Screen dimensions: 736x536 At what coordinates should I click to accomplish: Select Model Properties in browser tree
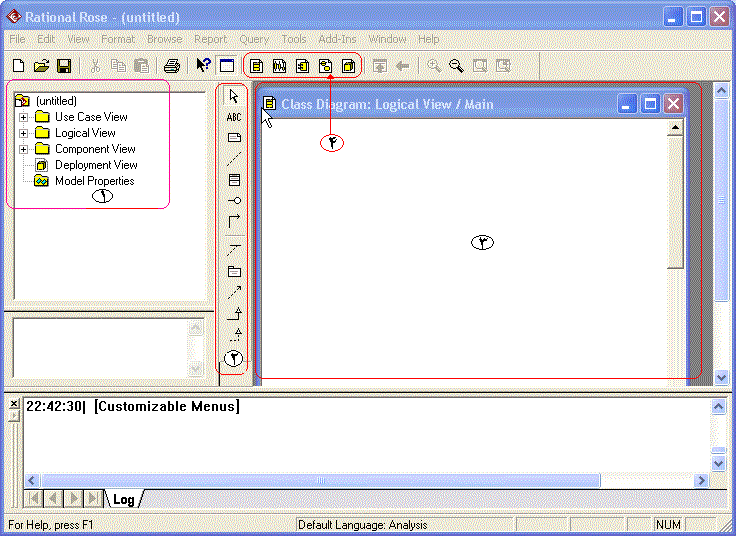[x=94, y=181]
